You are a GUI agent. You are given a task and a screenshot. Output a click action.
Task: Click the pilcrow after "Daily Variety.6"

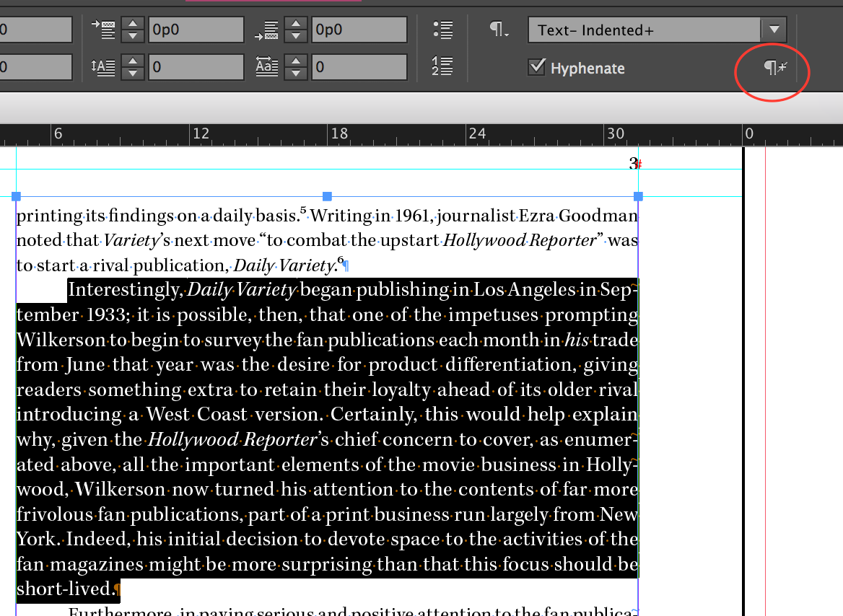[346, 265]
